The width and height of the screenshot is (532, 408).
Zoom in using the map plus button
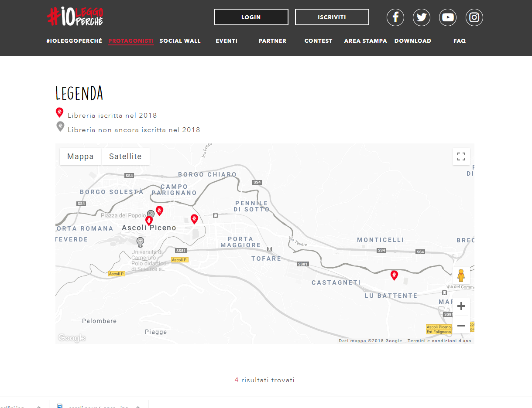[461, 306]
